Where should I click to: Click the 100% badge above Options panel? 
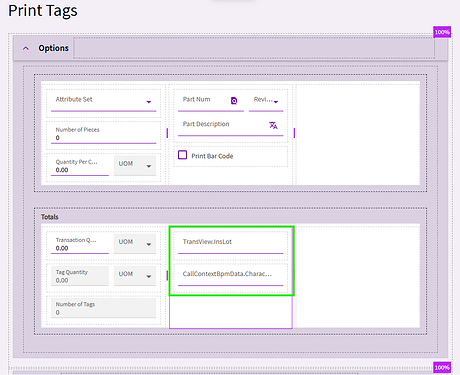[x=442, y=32]
